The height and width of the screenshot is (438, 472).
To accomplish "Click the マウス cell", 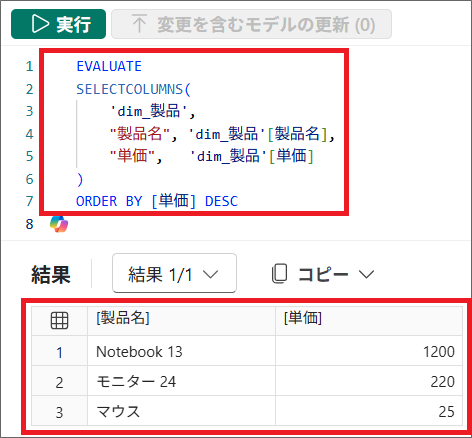I will 181,411.
